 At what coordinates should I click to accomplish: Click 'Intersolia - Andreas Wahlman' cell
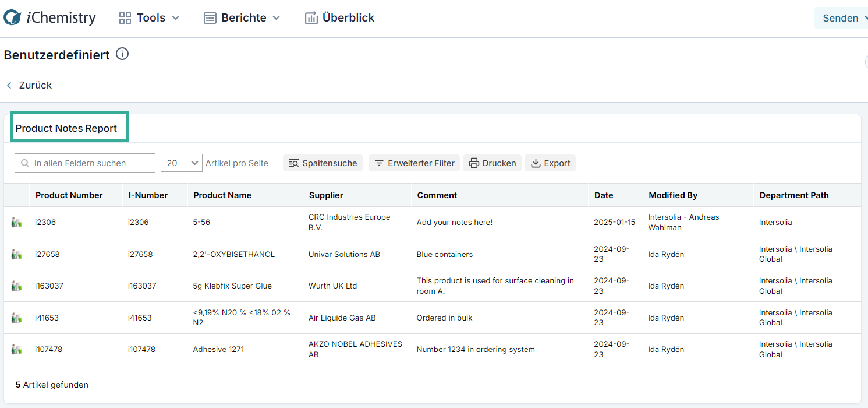(x=683, y=222)
